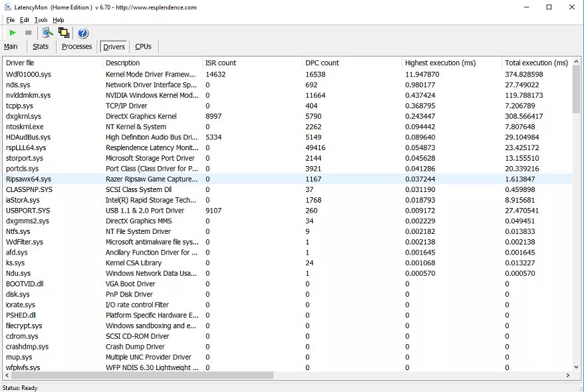This screenshot has width=584, height=392.
Task: Select the filecrypt.sys driver row
Action: pos(287,326)
